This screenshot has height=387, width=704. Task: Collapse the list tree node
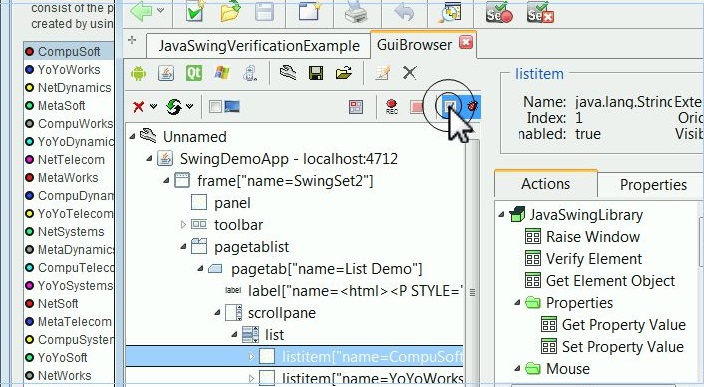click(x=234, y=334)
